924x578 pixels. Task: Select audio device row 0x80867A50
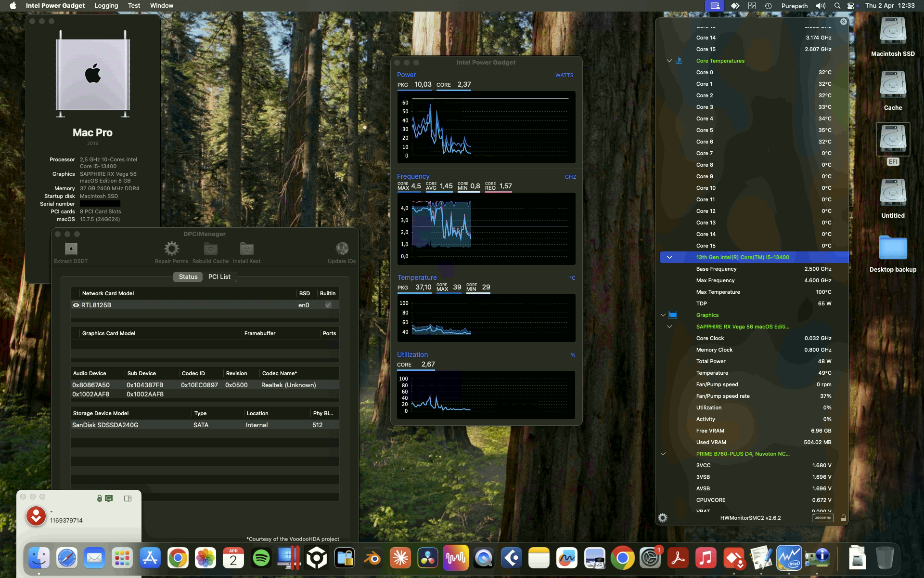205,385
